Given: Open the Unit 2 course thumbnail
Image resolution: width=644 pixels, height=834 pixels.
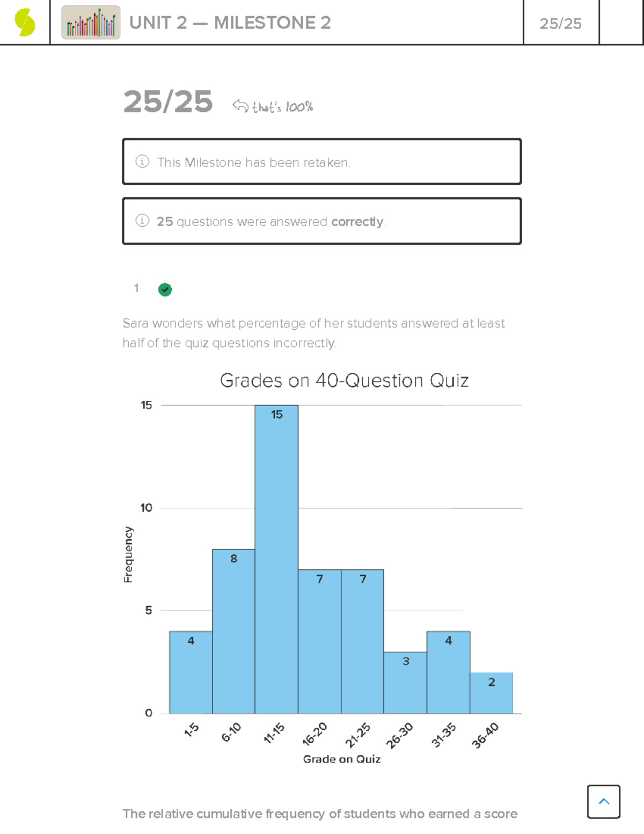Looking at the screenshot, I should (x=91, y=23).
